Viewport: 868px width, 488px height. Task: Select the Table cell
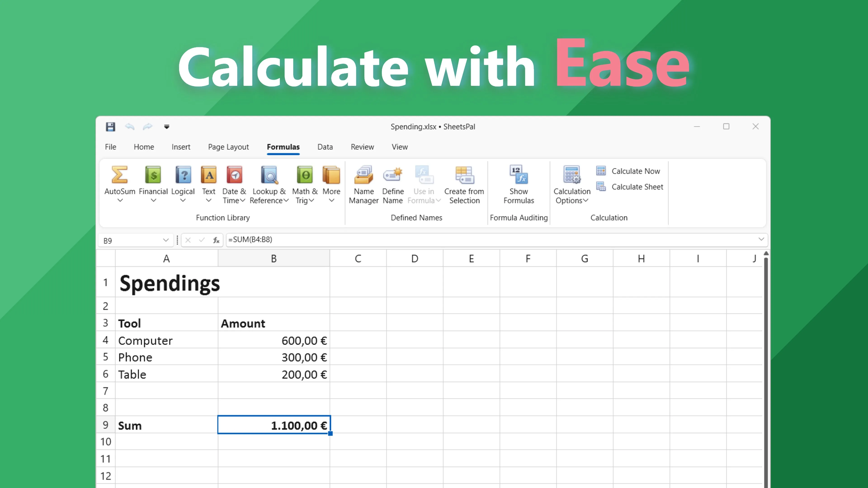(x=166, y=374)
